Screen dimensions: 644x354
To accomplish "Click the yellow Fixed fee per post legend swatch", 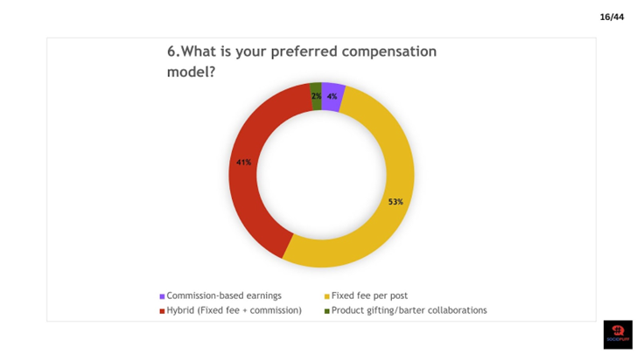I will click(x=327, y=296).
